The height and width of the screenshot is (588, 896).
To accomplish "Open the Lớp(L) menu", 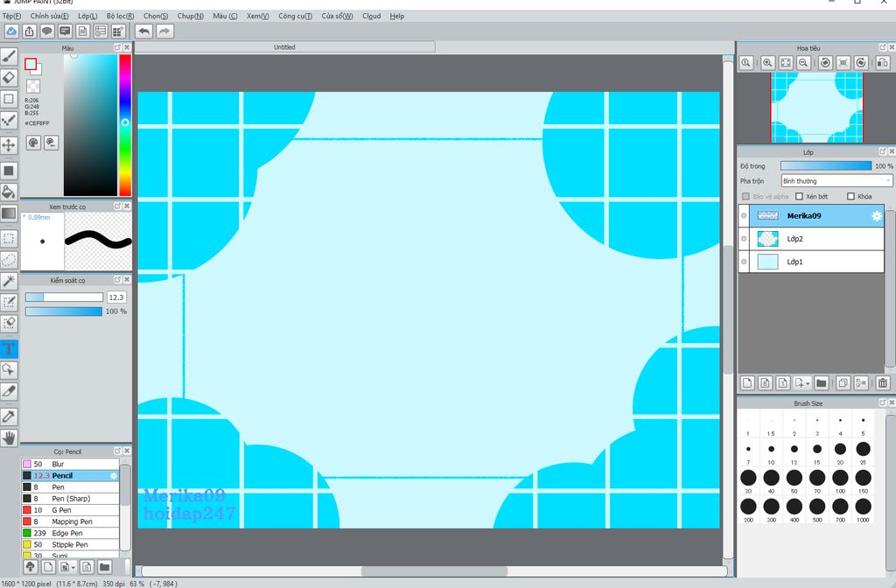I will (x=87, y=16).
